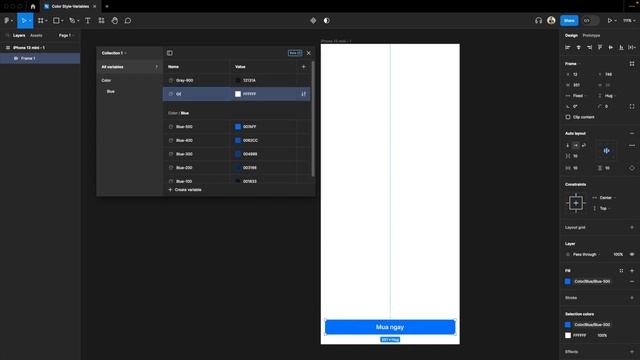Open auto layout advanced settings

[x=632, y=145]
